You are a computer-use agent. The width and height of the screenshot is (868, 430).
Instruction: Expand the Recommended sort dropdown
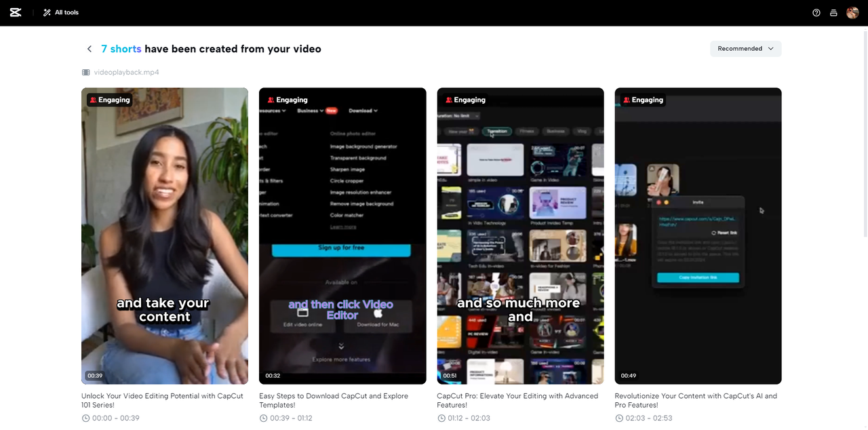[x=746, y=49]
